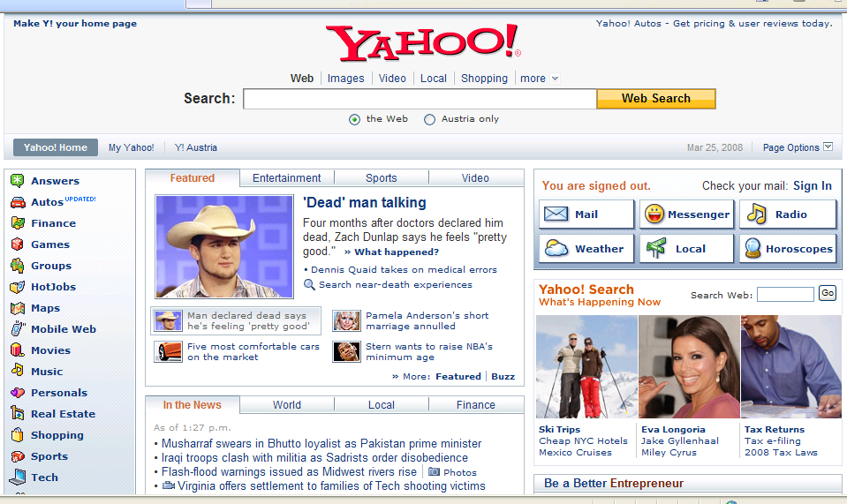Switch to Images search tab
This screenshot has height=504, width=847.
tap(345, 79)
